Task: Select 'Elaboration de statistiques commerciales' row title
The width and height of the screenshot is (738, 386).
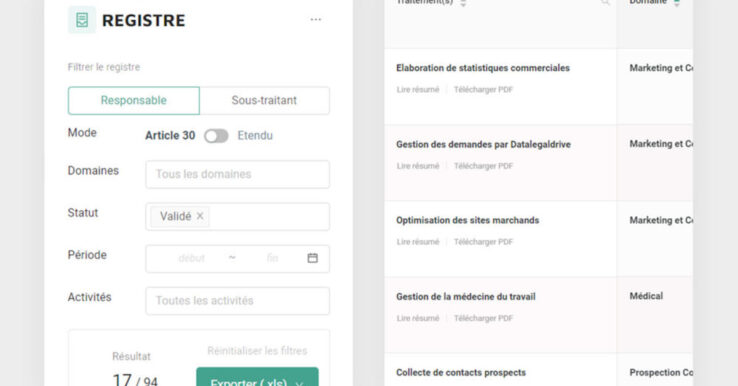Action: [483, 68]
